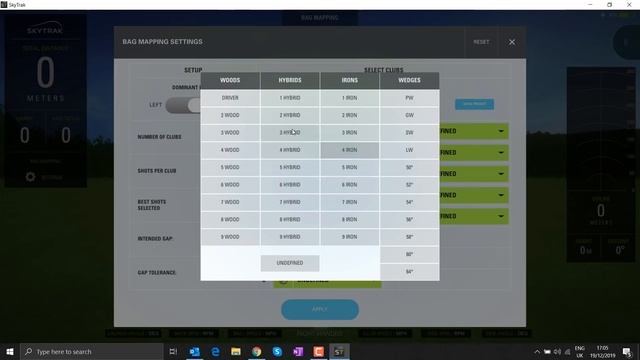Choose LW in the wedges column
This screenshot has height=360, width=640.
pos(409,150)
